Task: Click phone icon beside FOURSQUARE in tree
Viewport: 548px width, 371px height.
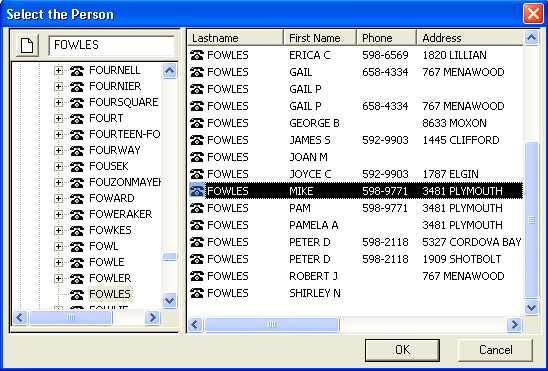Action: (x=77, y=102)
